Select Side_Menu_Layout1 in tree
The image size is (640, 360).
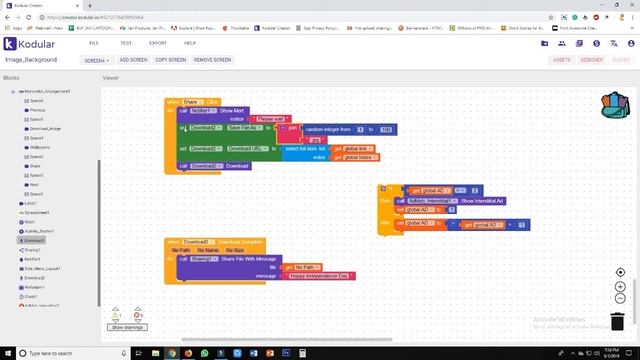point(40,269)
